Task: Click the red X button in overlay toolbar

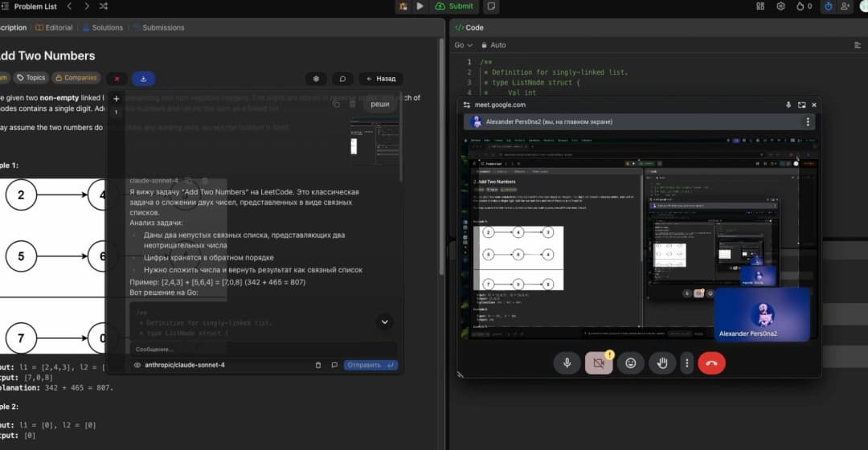Action: point(117,79)
